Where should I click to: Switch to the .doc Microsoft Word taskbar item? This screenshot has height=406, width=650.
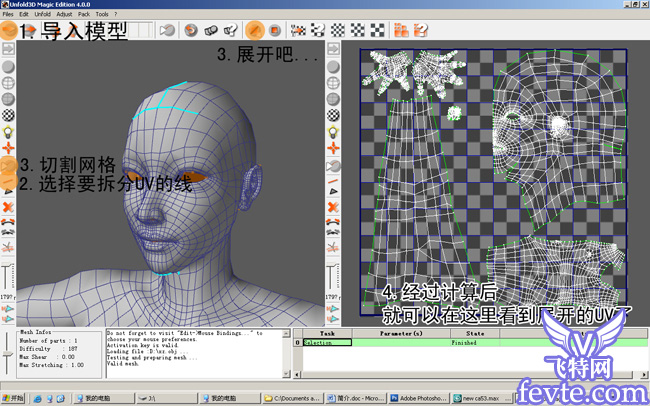[x=356, y=398]
